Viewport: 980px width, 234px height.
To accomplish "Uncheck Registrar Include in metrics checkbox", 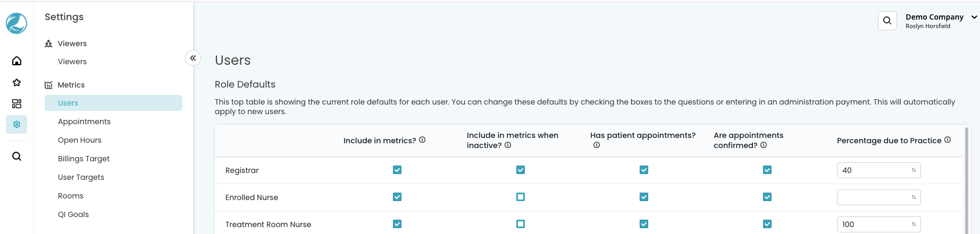I will click(x=397, y=170).
